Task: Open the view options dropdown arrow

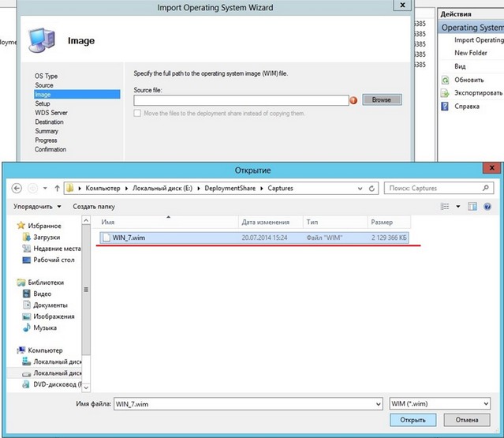Action: pos(458,207)
